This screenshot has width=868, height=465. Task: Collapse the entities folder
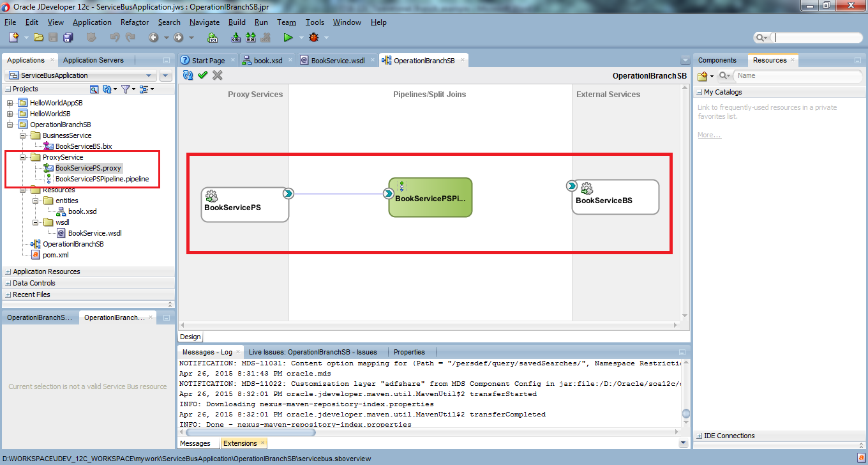pyautogui.click(x=35, y=201)
